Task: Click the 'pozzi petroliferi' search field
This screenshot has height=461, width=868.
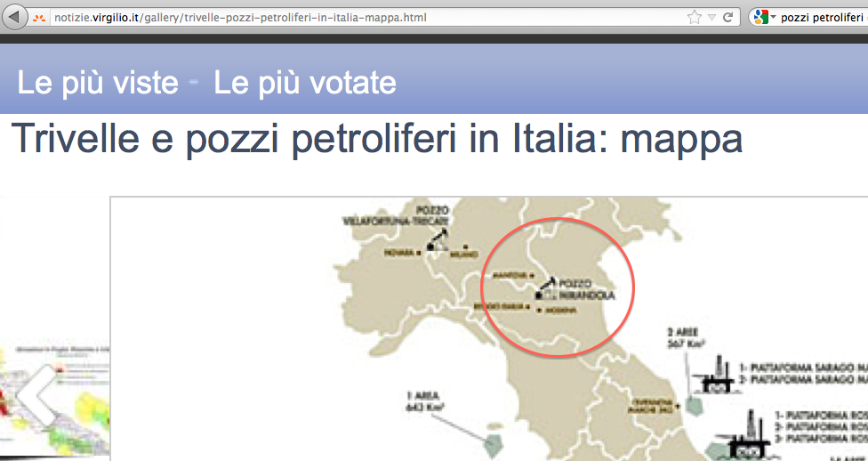Action: point(823,17)
